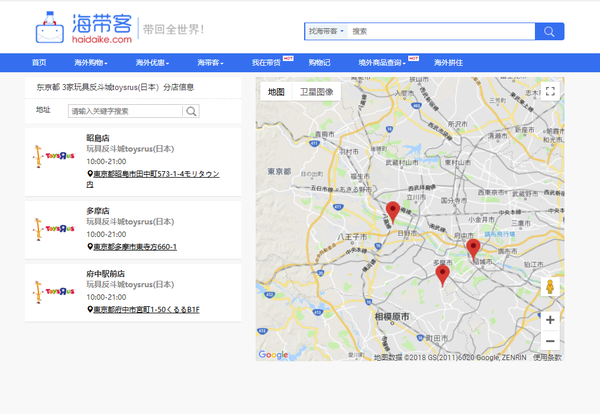Click the Toys R Us logo for 多摩店
This screenshot has height=414, width=600.
(53, 229)
